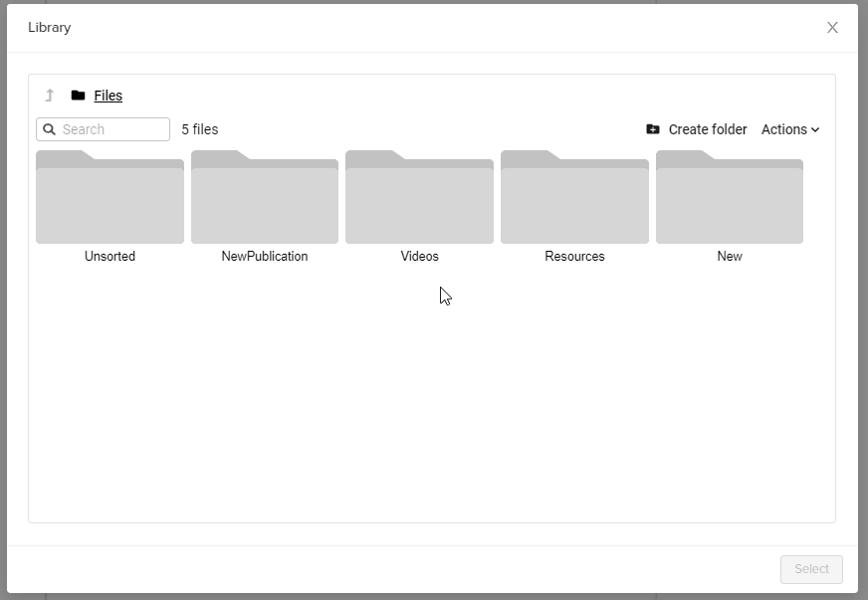The image size is (868, 600).
Task: Click the NewPublication folder name label
Action: pos(265,256)
